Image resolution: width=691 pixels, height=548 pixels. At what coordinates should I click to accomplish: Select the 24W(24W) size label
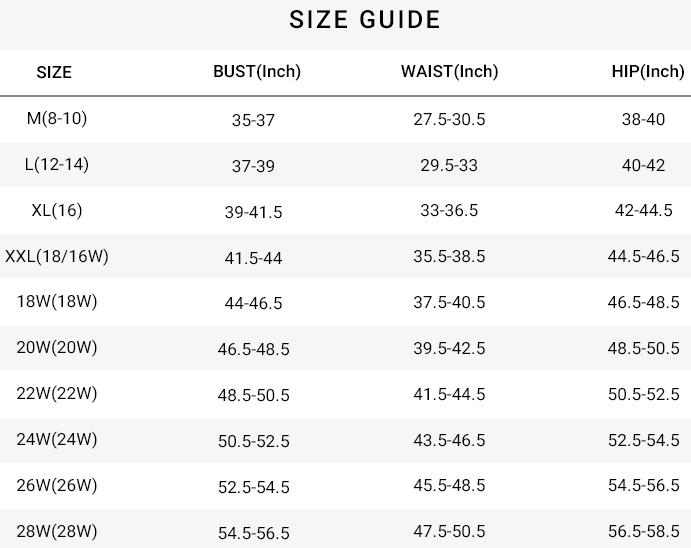(57, 439)
